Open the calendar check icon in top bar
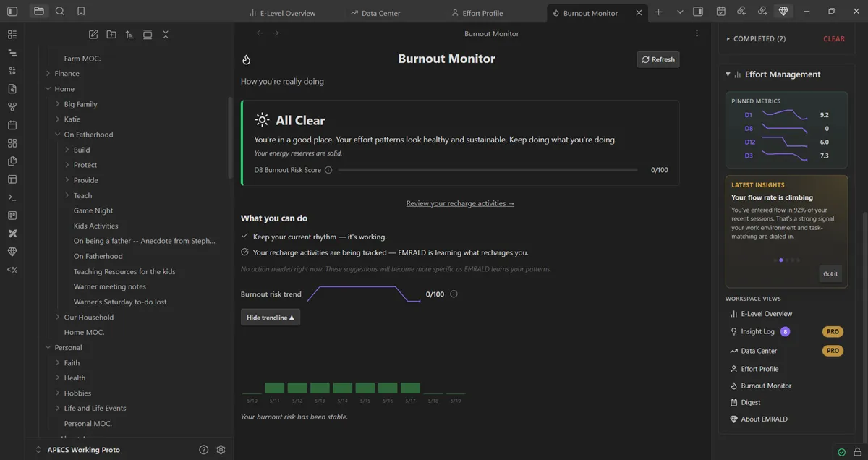The image size is (868, 460). [x=721, y=12]
